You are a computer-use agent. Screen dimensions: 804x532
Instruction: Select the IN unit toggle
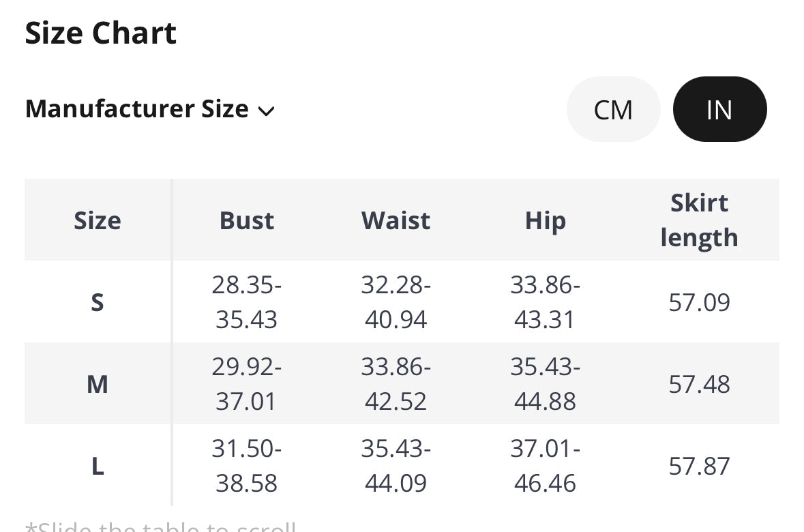pos(719,109)
